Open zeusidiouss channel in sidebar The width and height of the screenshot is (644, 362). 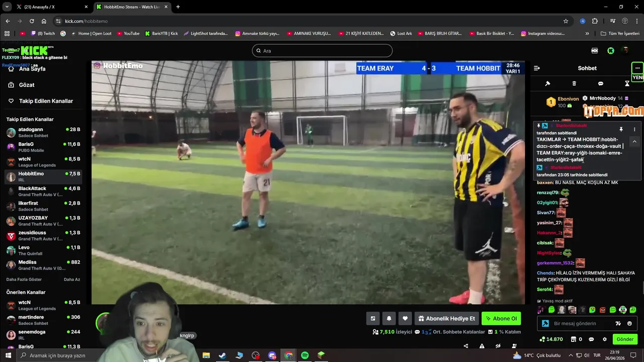[x=43, y=236]
